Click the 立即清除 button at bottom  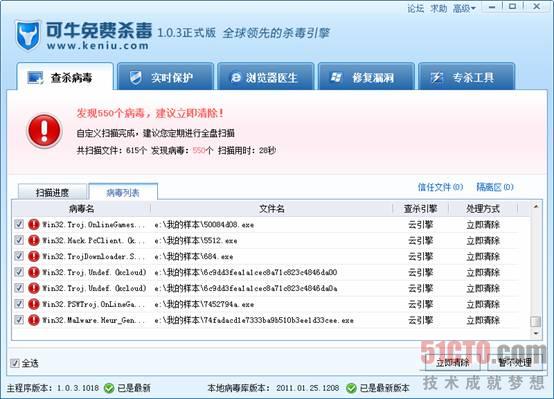[x=453, y=363]
